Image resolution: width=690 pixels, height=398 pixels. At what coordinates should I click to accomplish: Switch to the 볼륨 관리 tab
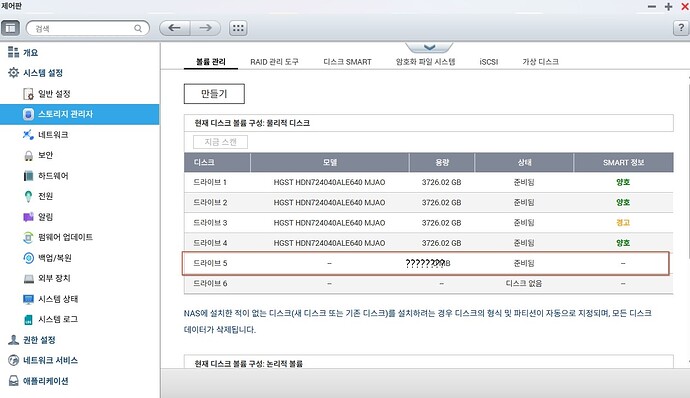tap(211, 62)
